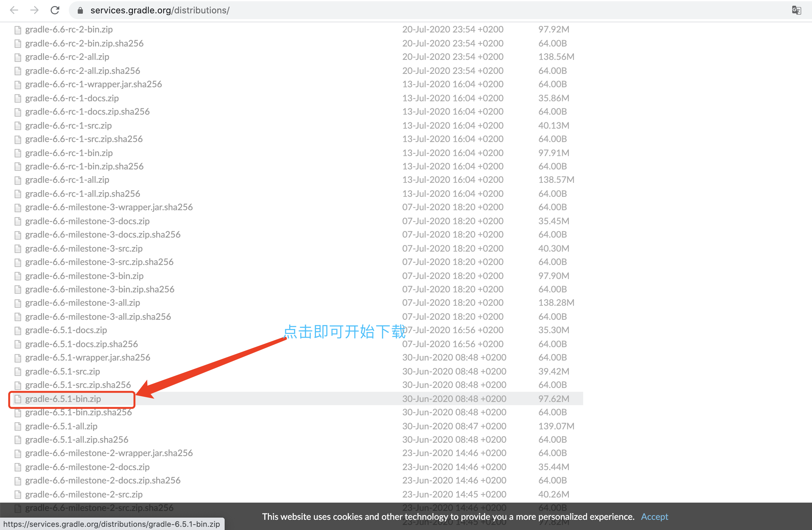Open gradle-6.6-rc-1-docs.zip.sha256 link
The image size is (812, 530).
click(x=87, y=111)
